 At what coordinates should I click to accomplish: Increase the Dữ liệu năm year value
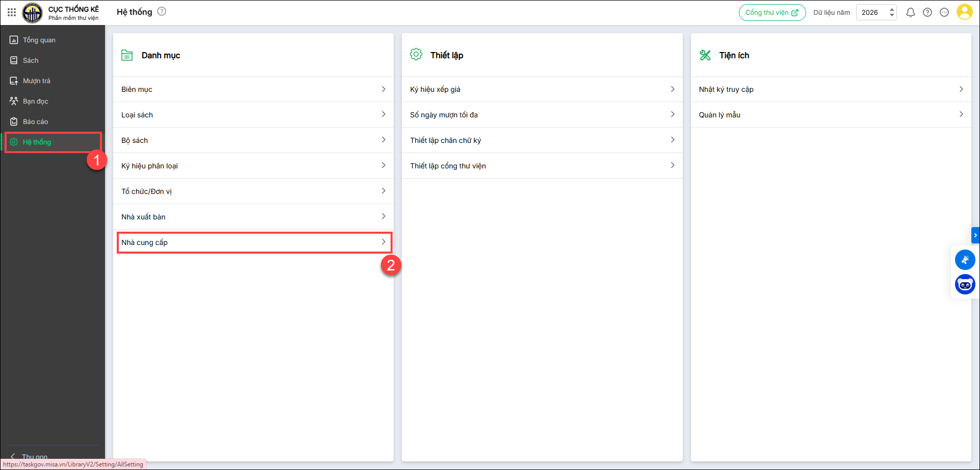892,9
